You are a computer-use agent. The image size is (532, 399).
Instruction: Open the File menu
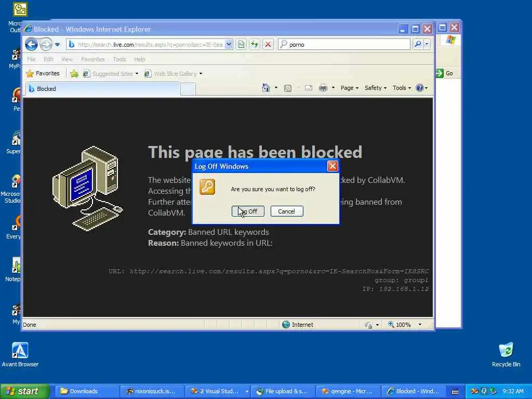coord(31,59)
